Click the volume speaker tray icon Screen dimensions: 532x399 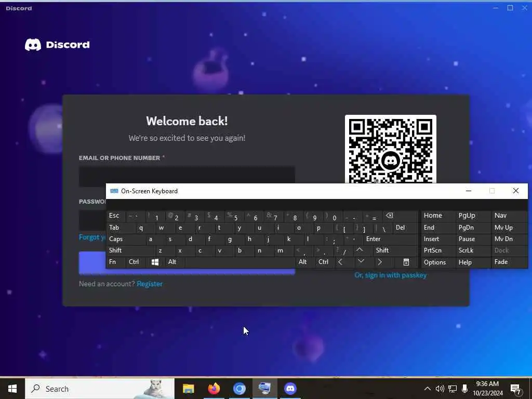click(x=440, y=389)
